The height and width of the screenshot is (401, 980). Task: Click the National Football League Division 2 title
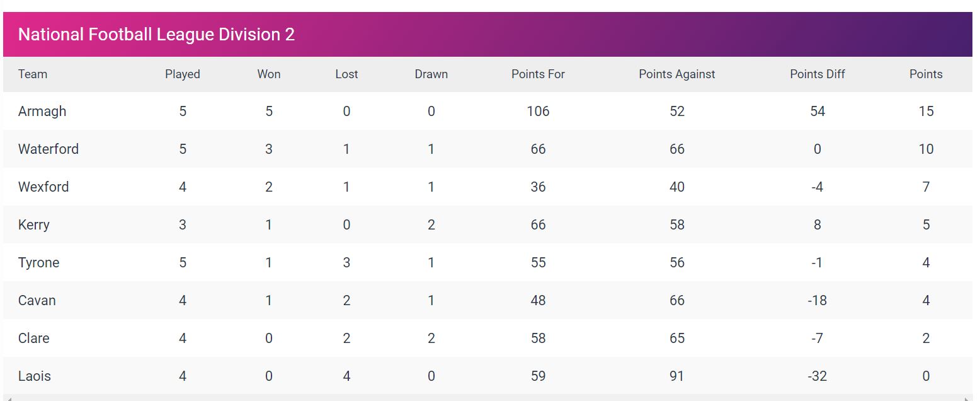156,34
